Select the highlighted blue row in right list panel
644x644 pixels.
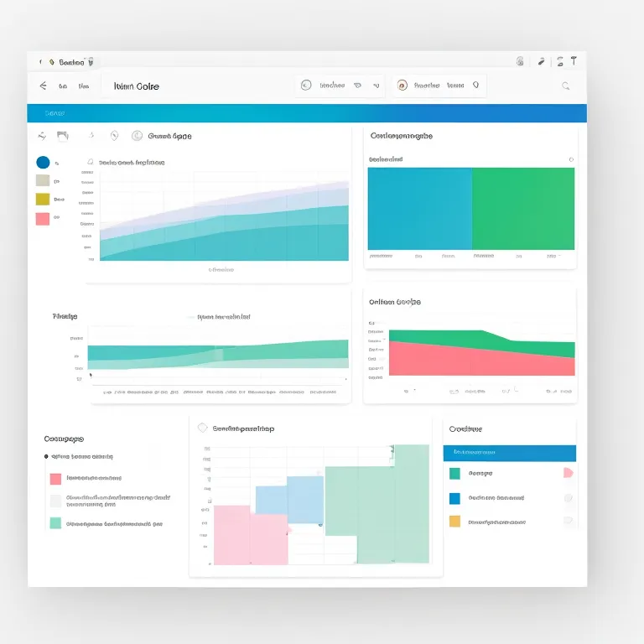pyautogui.click(x=509, y=453)
